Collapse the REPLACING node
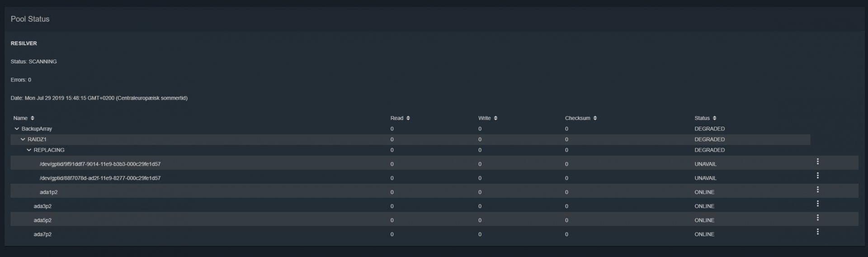The image size is (868, 257). pos(29,150)
